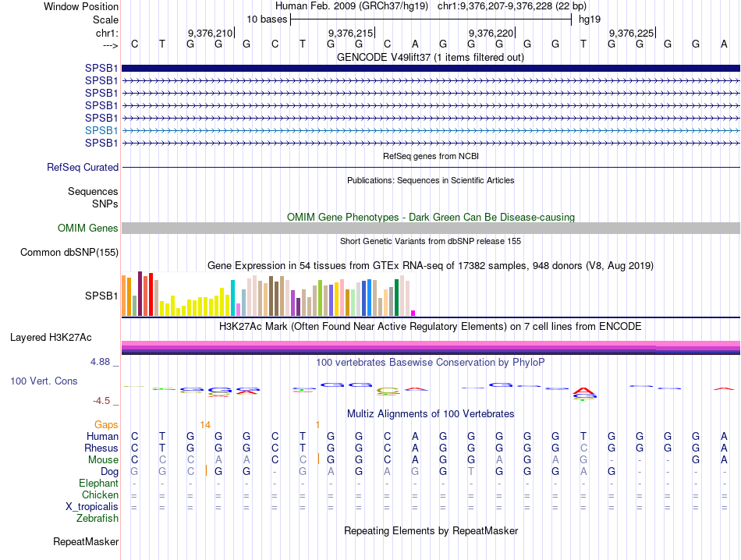Select the light-blue SPSB1 transcript label
This screenshot has width=741, height=560.
pos(101,130)
